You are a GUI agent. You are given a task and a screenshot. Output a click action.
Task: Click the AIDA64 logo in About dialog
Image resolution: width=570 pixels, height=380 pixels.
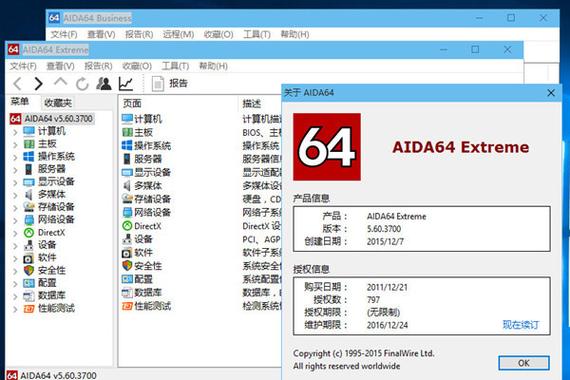(327, 147)
